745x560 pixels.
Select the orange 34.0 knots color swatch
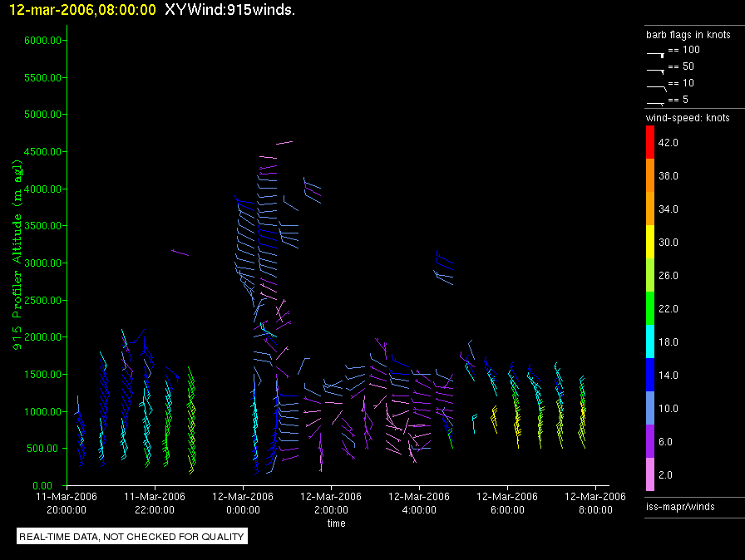[x=650, y=209]
